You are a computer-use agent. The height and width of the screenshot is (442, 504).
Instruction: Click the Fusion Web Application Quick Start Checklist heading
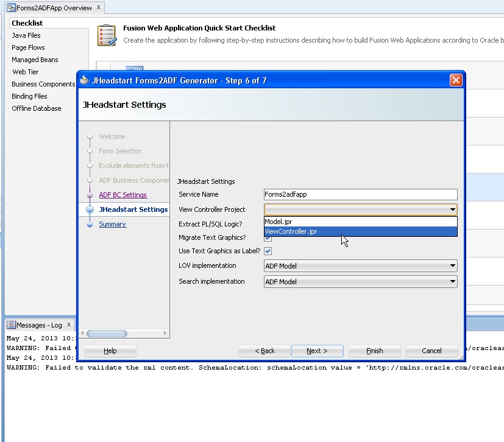click(199, 28)
